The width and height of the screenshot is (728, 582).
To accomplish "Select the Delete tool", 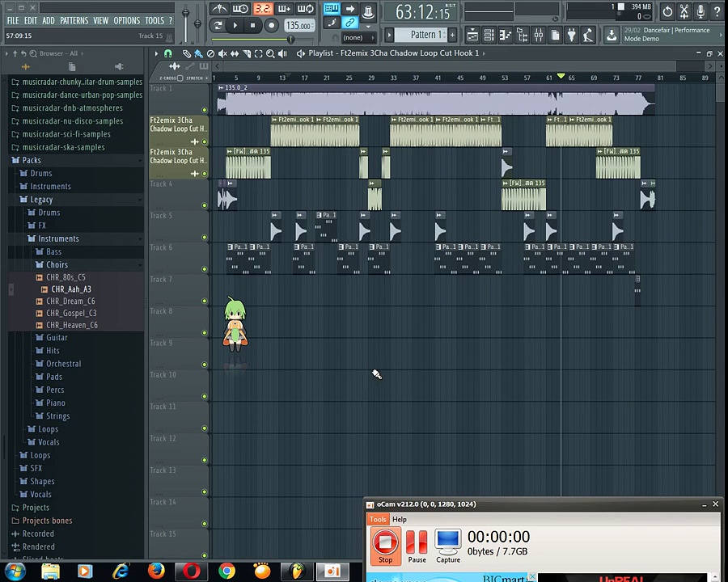I will click(210, 54).
